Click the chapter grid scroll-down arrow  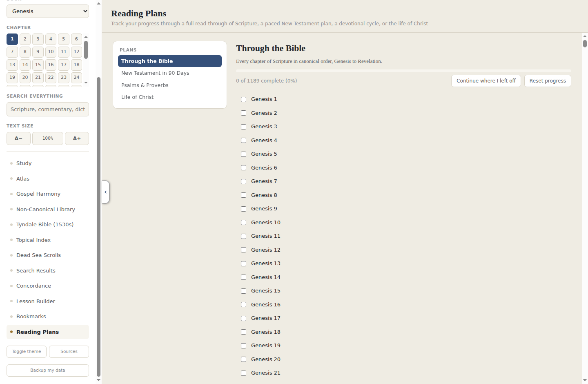(x=86, y=83)
